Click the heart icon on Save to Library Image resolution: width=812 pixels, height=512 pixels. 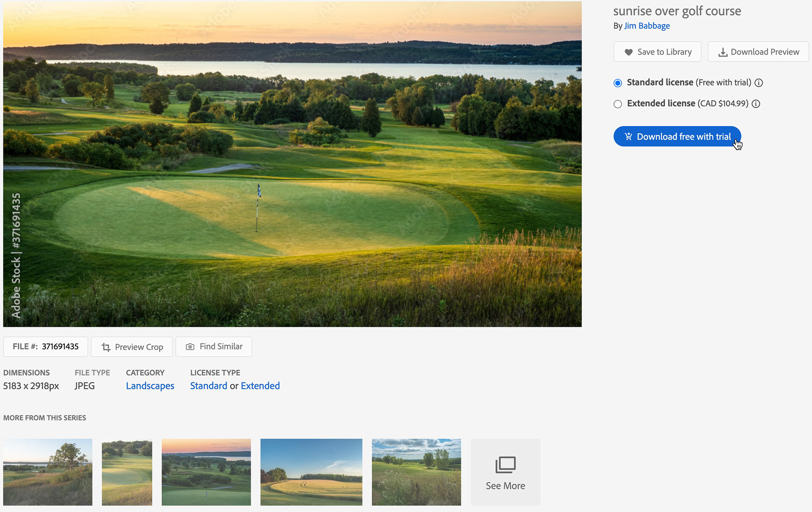point(628,52)
